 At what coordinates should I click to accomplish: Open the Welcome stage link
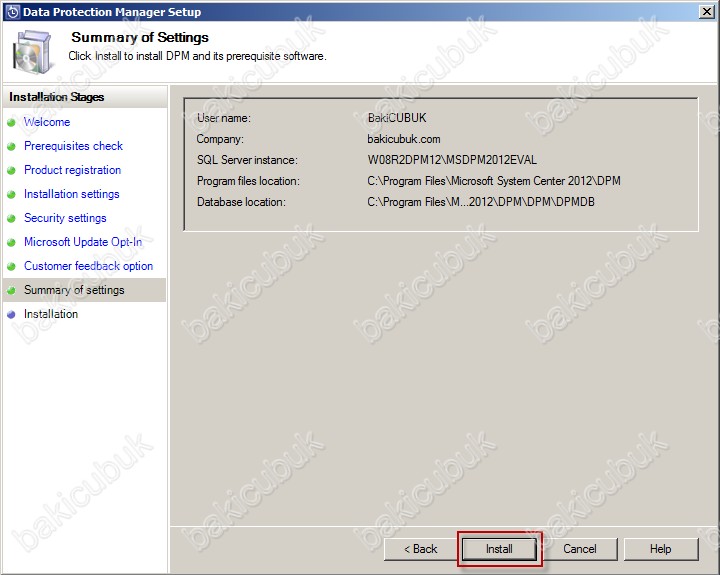point(47,122)
